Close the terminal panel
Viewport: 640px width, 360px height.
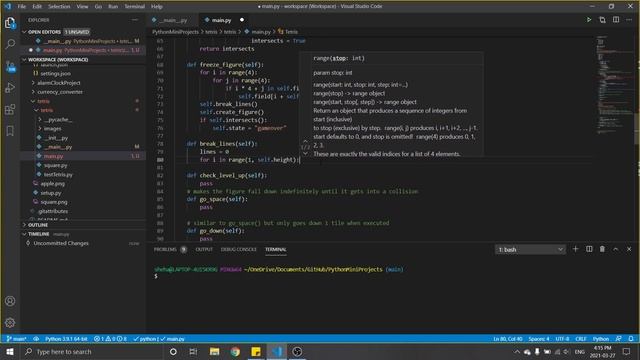coord(629,249)
